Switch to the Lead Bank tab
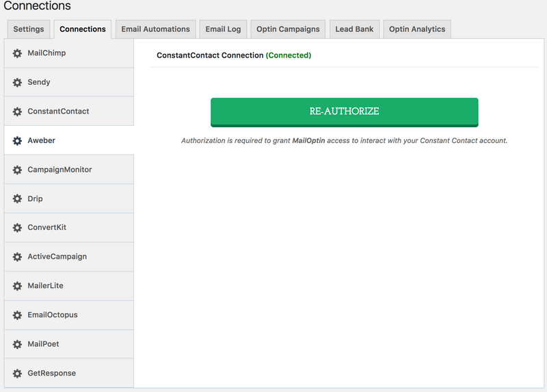 coord(354,29)
